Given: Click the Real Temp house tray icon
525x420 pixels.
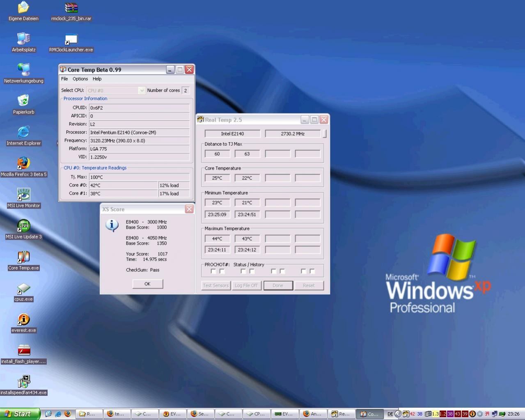Looking at the screenshot, I should tap(406, 414).
